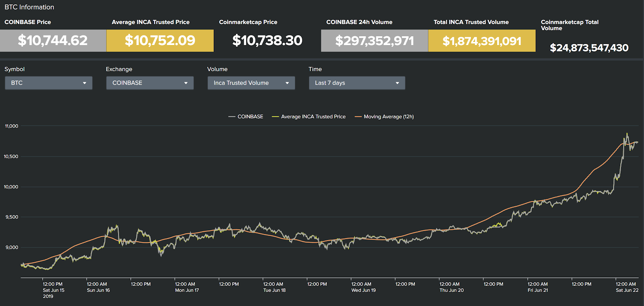Click the Time dropdown arrow icon
Viewport: 644px width, 306px height.
click(x=398, y=83)
